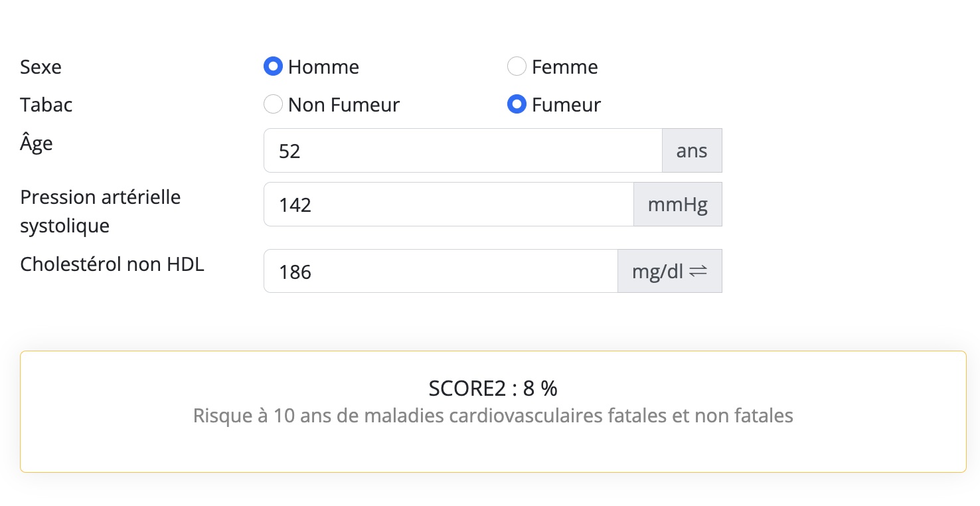Swap cholesterol units with the arrows icon
Screen dimensions: 980x506
tap(698, 271)
